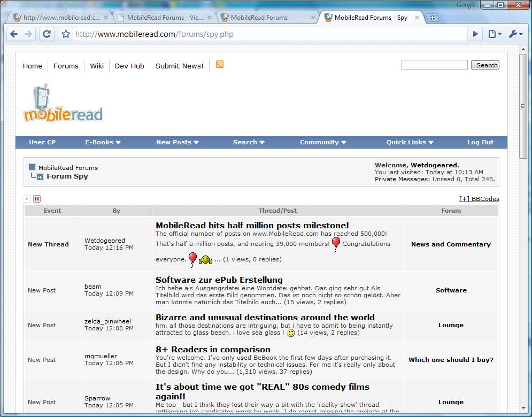
Task: Click user Wetdogeared in the By column
Action: click(x=104, y=241)
